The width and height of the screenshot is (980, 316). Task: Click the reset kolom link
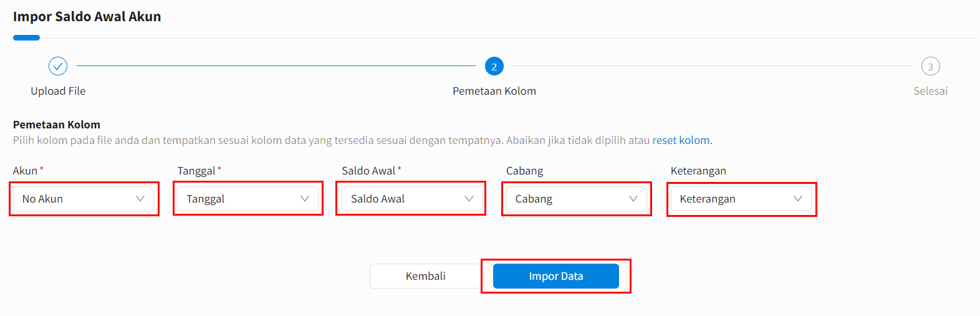click(681, 140)
